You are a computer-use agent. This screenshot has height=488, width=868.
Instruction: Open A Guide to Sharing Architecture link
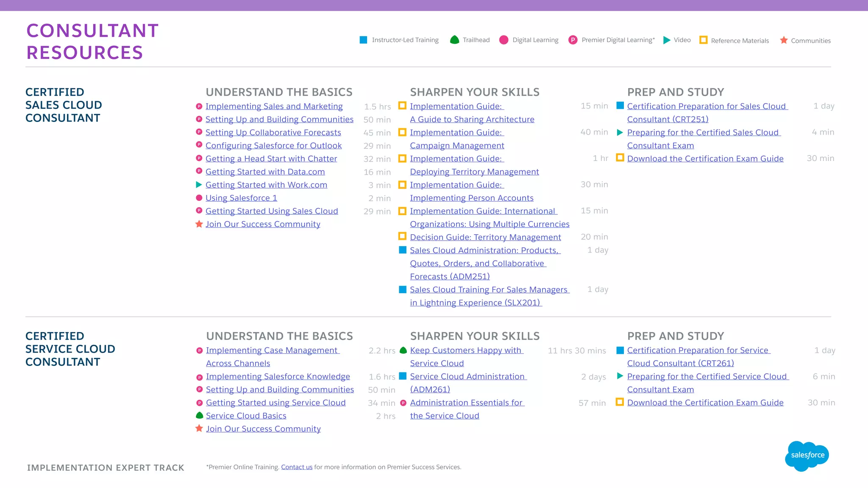point(472,119)
